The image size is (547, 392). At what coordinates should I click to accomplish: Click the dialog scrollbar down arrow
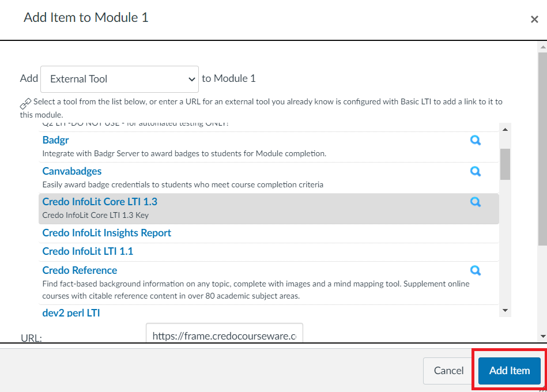(543, 337)
